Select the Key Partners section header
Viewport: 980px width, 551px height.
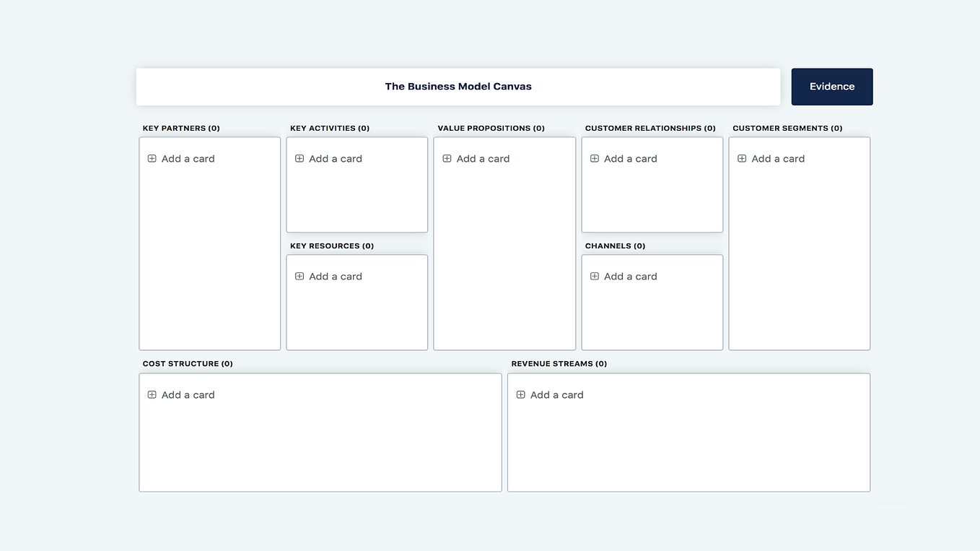tap(181, 128)
